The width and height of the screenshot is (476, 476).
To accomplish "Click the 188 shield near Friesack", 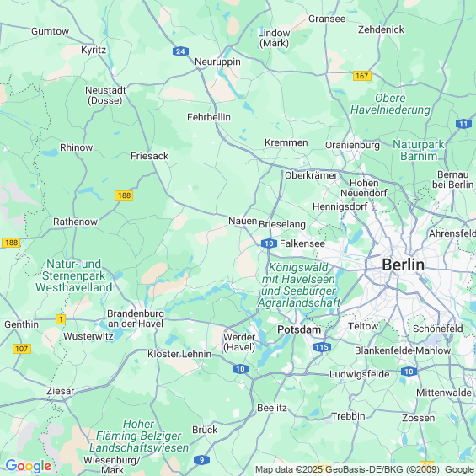I will tap(124, 195).
